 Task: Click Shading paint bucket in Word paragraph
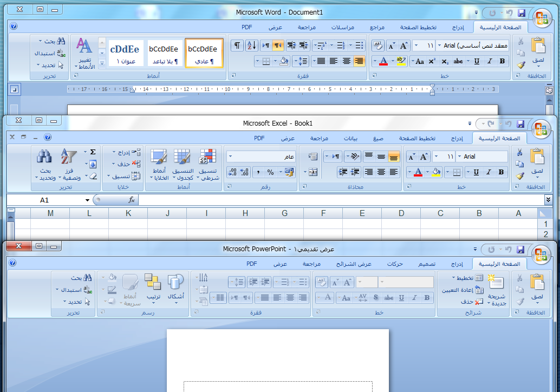coord(284,61)
